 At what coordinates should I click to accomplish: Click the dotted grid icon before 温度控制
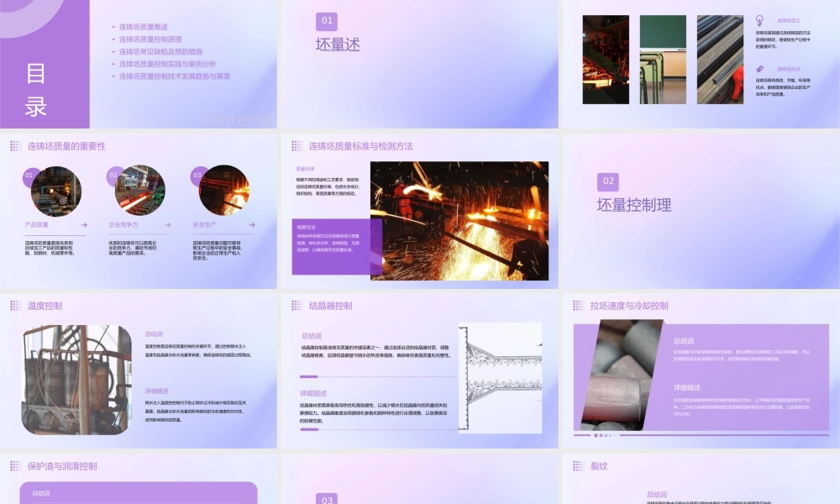15,305
